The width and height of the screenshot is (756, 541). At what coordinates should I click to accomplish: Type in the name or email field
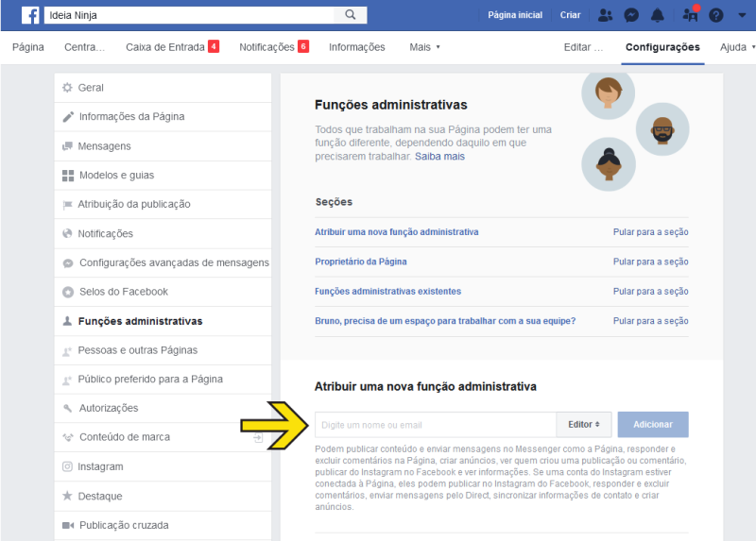[x=435, y=425]
